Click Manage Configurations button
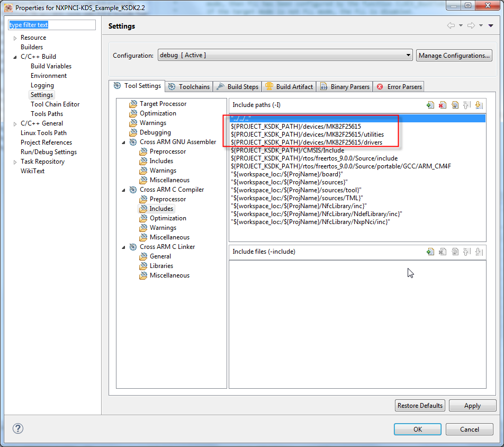 pyautogui.click(x=454, y=55)
